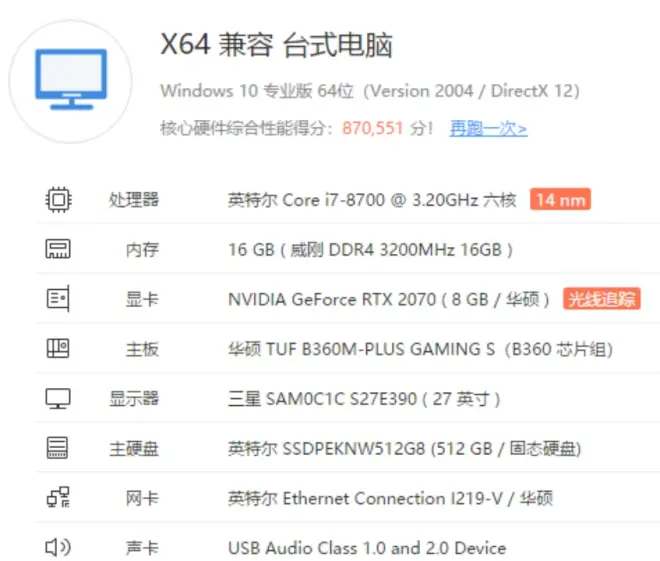The image size is (660, 561).
Task: Click the network card icon
Action: pos(57,498)
